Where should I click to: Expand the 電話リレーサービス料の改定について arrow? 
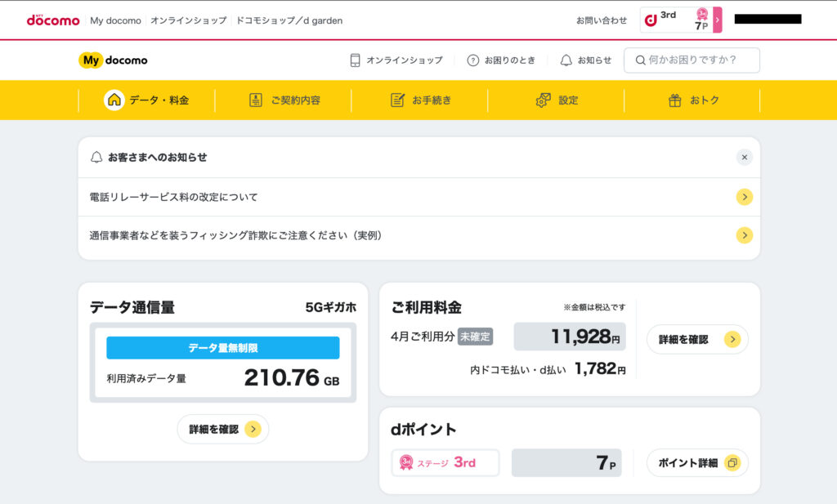pyautogui.click(x=744, y=197)
